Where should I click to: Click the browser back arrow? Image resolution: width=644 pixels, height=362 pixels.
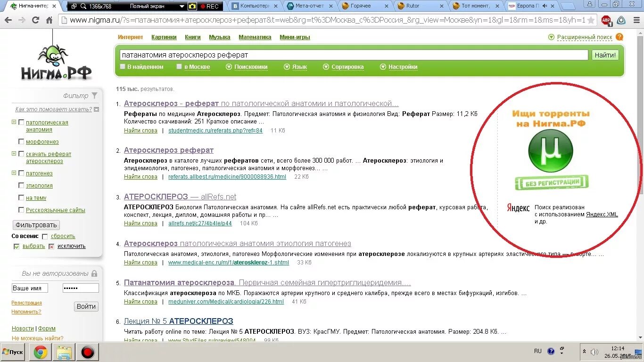pos(8,20)
